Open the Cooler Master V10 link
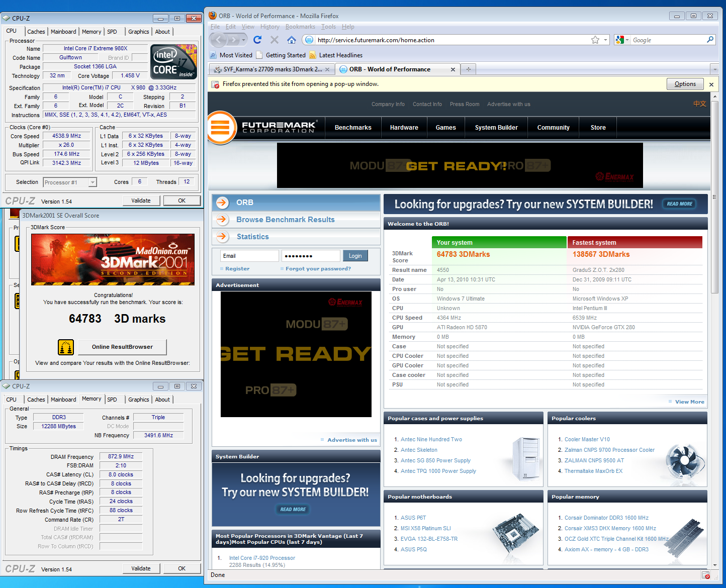The image size is (726, 588). click(587, 439)
